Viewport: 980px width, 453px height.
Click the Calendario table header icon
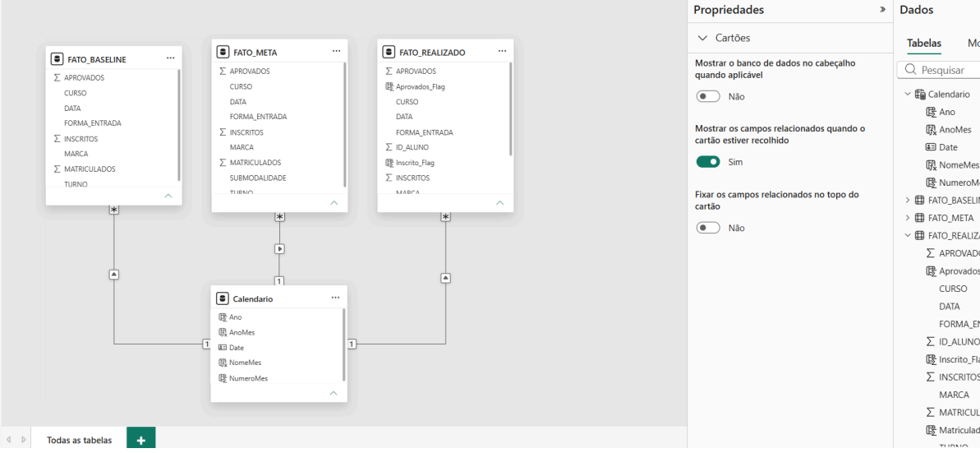coord(223,298)
